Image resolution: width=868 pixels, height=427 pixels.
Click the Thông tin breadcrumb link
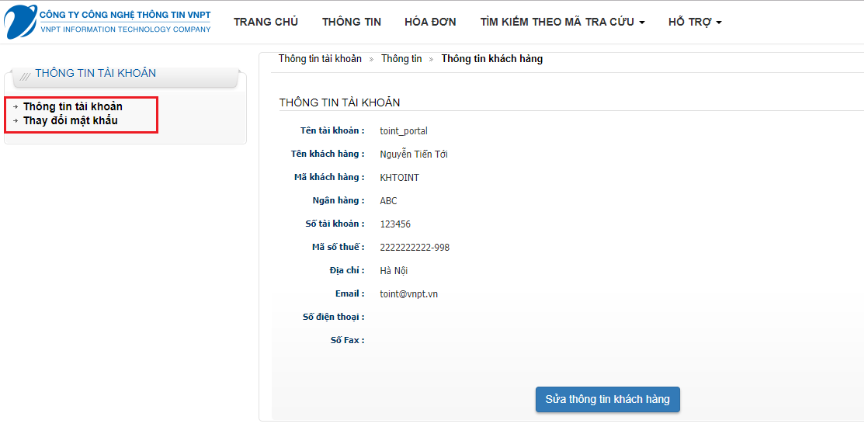(401, 59)
